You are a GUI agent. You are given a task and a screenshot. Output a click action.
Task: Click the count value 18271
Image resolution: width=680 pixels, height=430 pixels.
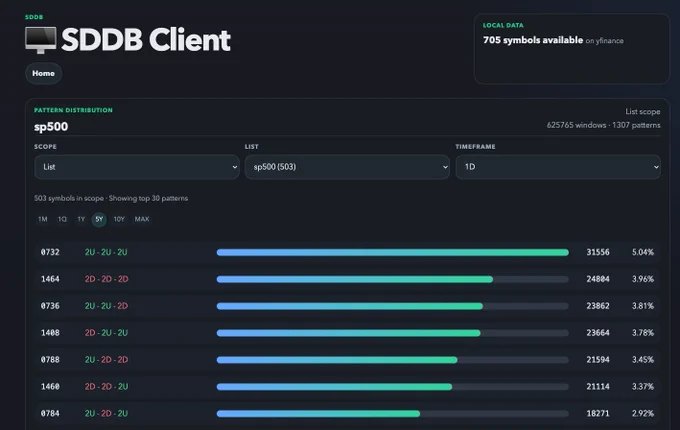point(598,414)
